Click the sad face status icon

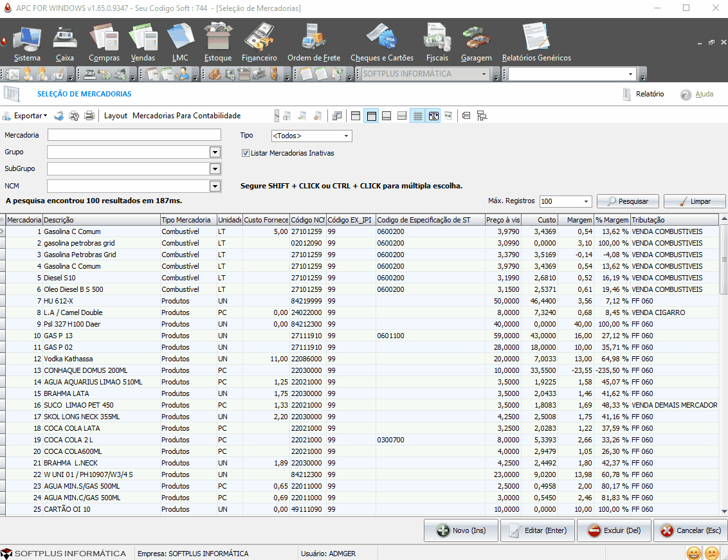(712, 553)
